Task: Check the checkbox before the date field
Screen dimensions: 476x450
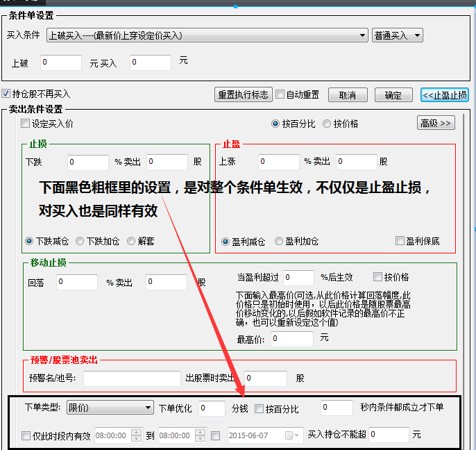Action: 216,436
